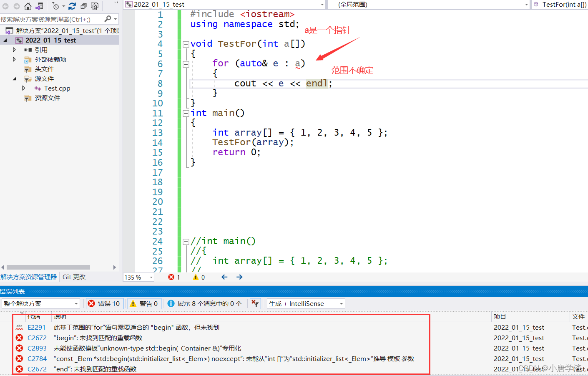Click the solution icon beside 解决方案"2022_01_15_test"
This screenshot has height=376, width=588.
pos(9,30)
